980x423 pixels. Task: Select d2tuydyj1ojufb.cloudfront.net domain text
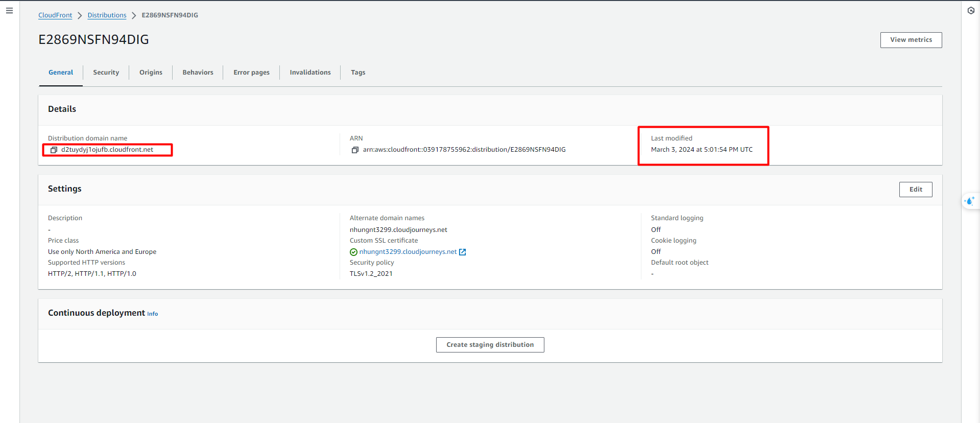(107, 150)
